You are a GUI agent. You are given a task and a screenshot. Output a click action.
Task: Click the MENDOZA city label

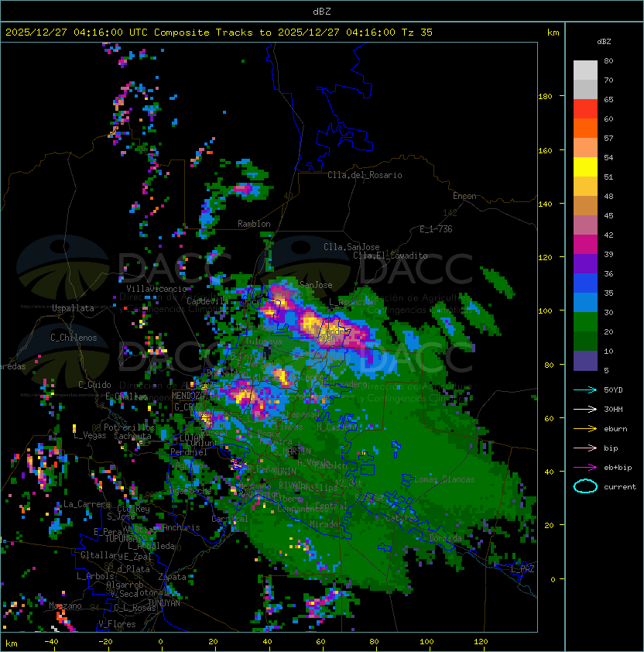click(188, 395)
